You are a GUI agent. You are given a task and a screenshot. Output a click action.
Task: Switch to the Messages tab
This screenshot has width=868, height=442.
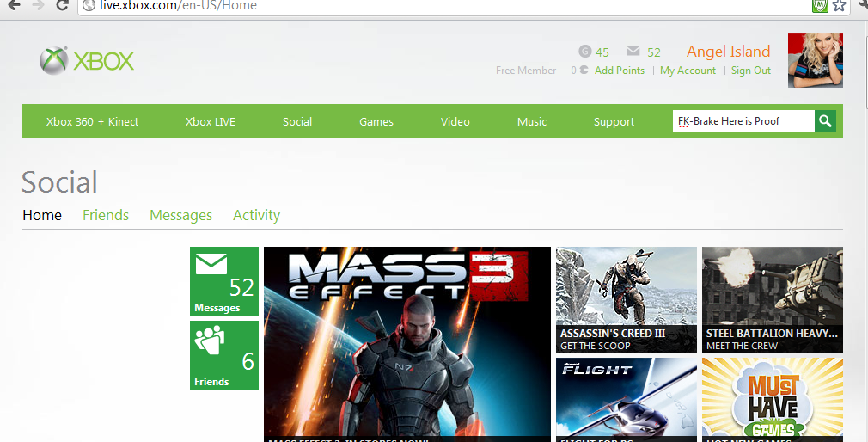tap(181, 216)
